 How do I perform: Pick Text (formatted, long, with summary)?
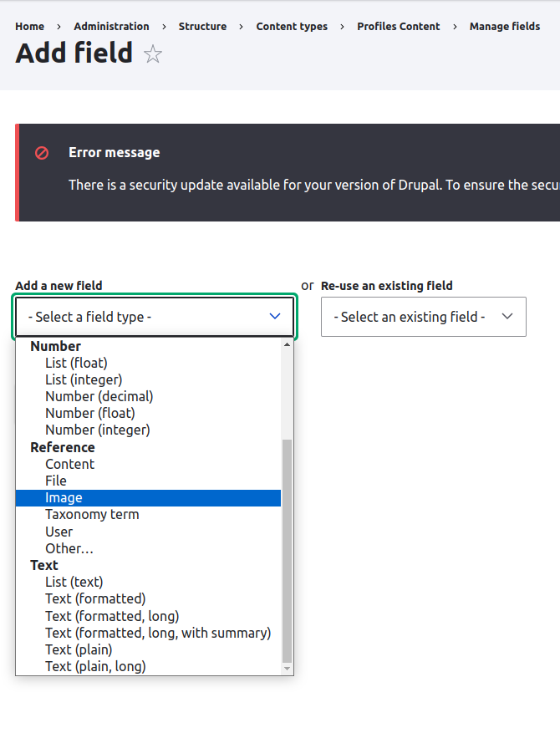(148, 633)
